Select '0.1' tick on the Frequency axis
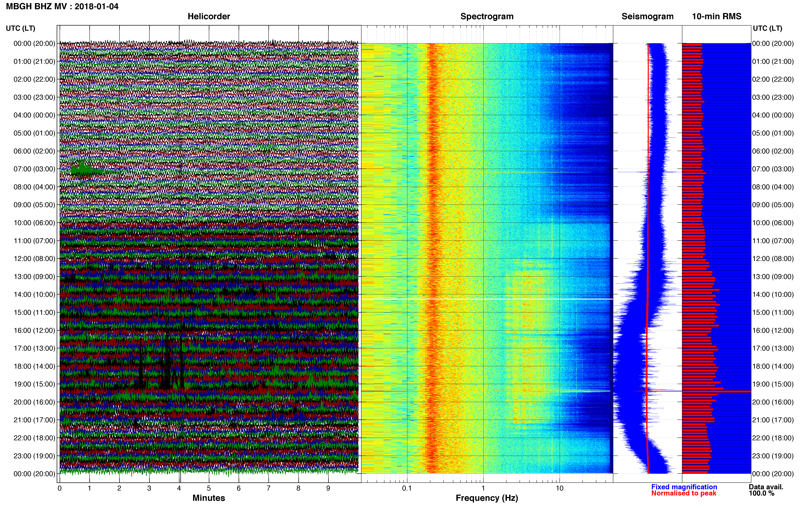 point(407,488)
